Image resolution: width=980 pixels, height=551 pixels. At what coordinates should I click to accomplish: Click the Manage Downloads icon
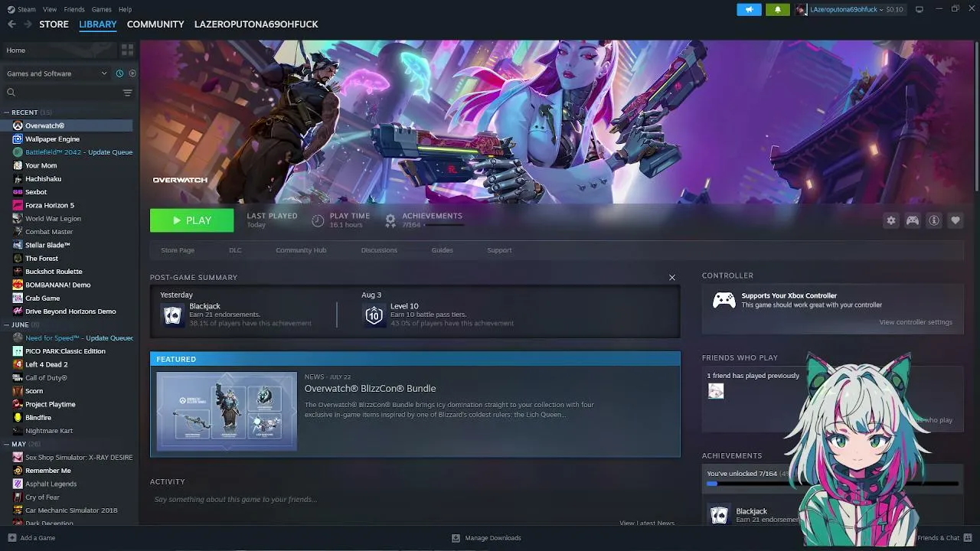[x=456, y=538]
